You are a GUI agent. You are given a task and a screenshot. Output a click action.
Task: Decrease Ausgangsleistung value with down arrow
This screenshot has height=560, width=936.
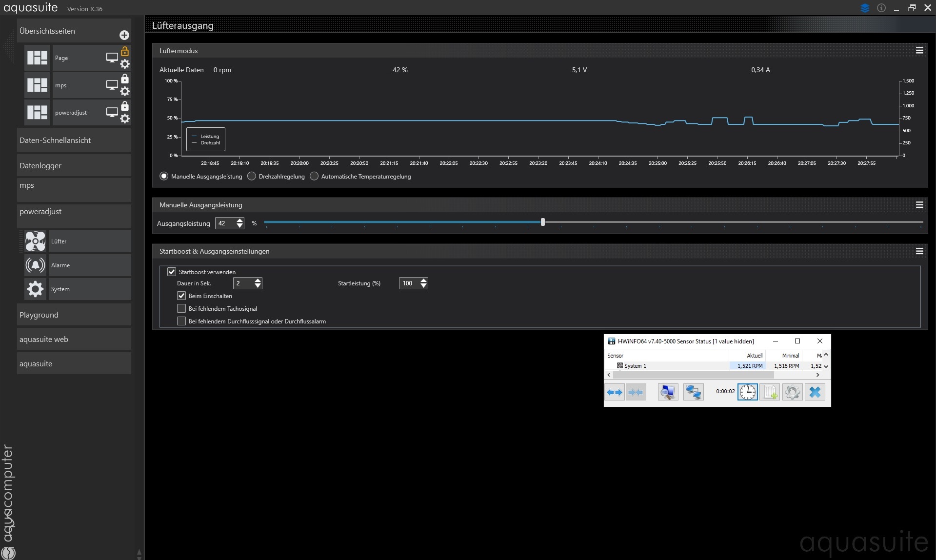[239, 226]
